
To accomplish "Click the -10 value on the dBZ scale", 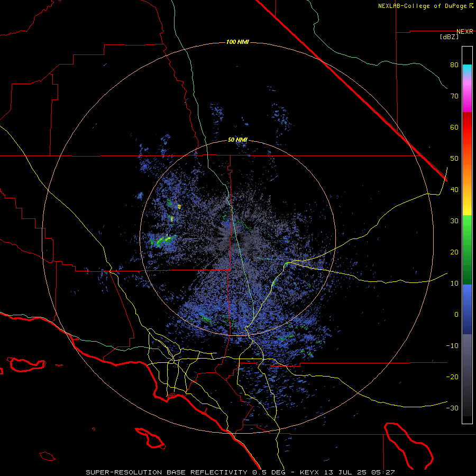I will pos(452,346).
